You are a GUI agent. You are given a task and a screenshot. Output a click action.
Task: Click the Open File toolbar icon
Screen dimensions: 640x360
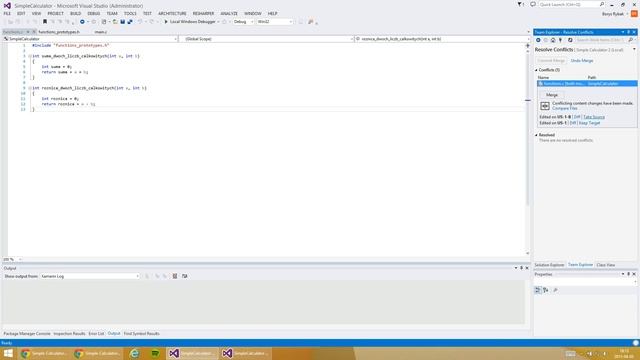coord(115,22)
